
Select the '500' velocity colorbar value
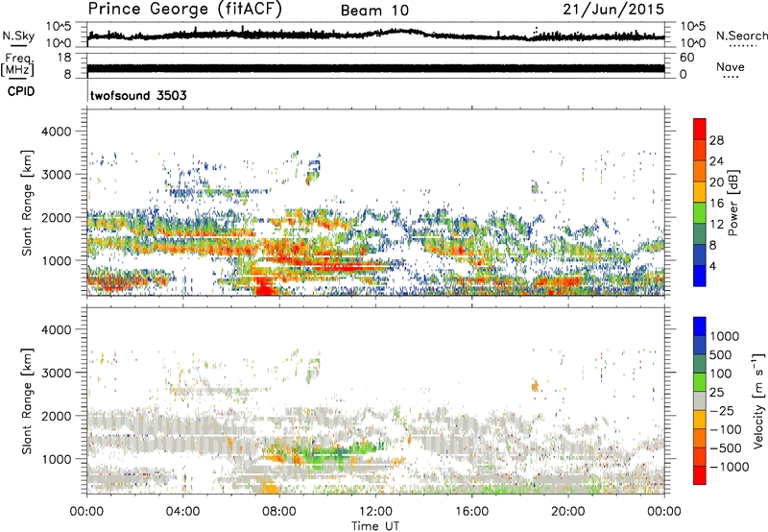[721, 355]
